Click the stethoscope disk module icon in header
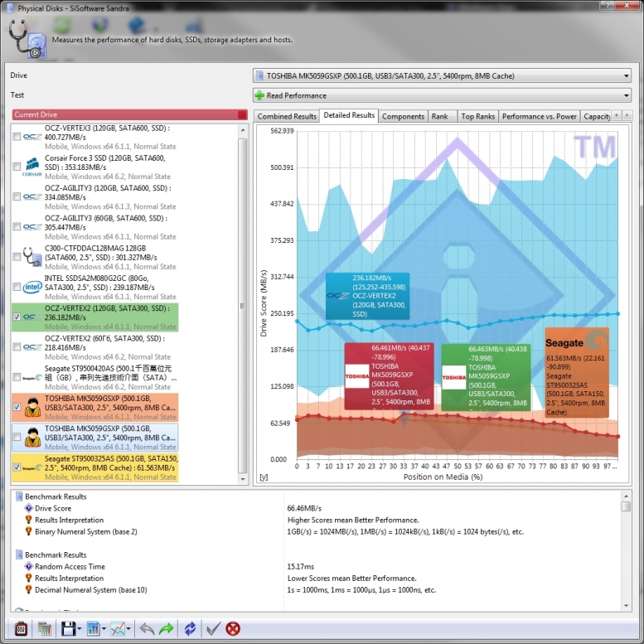644x644 pixels. [27, 39]
